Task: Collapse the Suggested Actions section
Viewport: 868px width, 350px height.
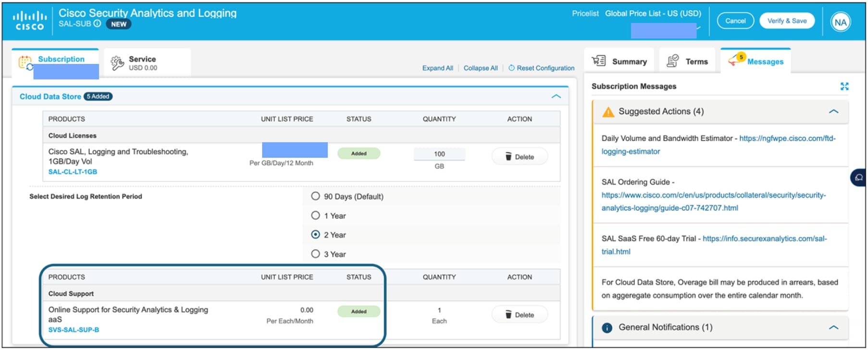Action: 833,111
